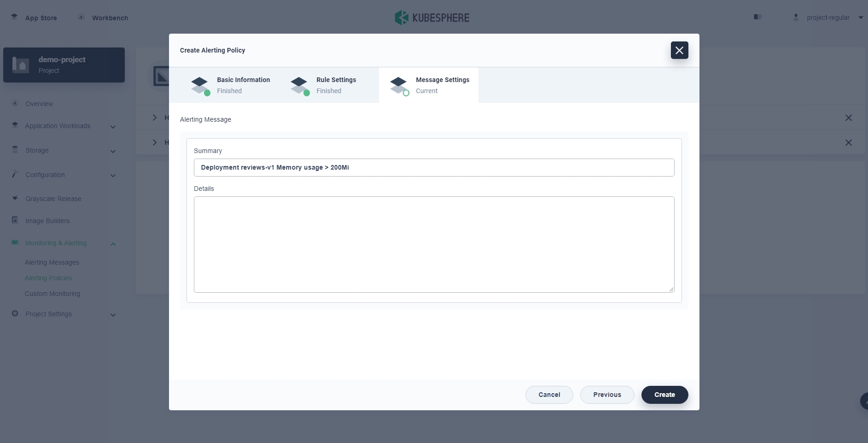Open the project-regular user dropdown
This screenshot has height=443, width=868.
[x=860, y=18]
